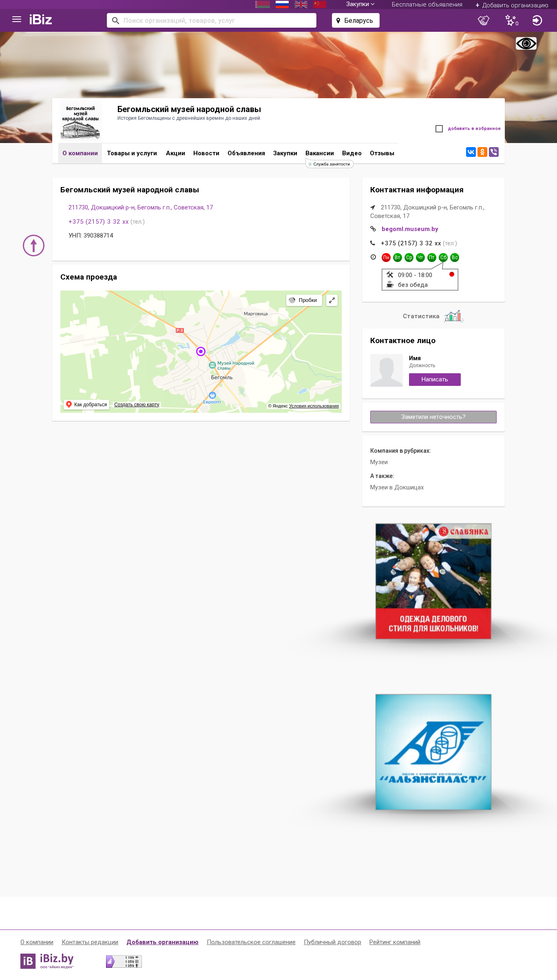Select Saturday (Сб) in working hours
This screenshot has width=557, height=980.
point(443,258)
